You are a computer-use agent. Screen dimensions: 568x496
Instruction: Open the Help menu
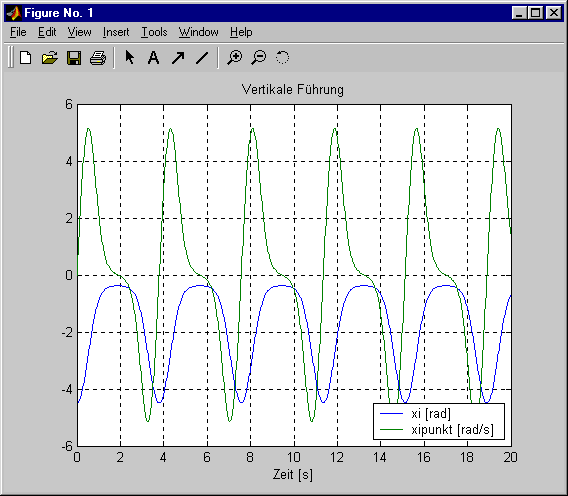[241, 32]
